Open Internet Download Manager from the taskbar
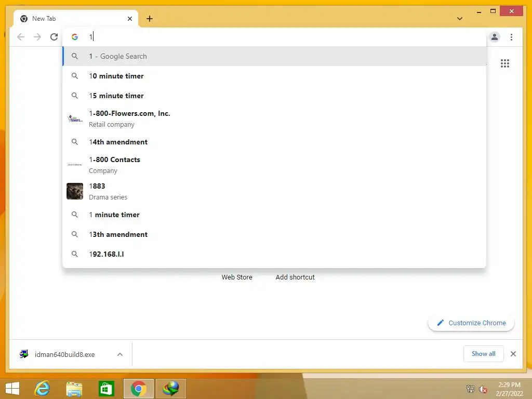The height and width of the screenshot is (399, 532). click(x=170, y=389)
